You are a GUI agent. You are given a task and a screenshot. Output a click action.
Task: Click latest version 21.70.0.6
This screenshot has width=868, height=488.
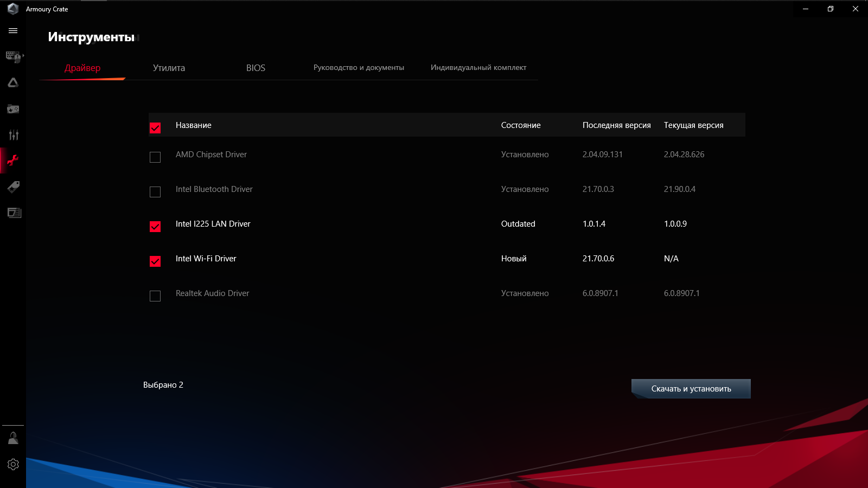coord(598,259)
